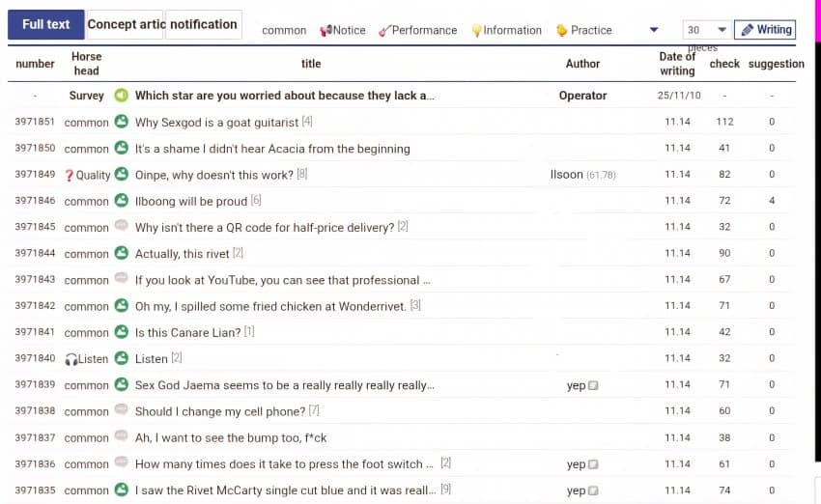This screenshot has height=504, width=821.
Task: Click the Practice category tag icon
Action: [562, 31]
